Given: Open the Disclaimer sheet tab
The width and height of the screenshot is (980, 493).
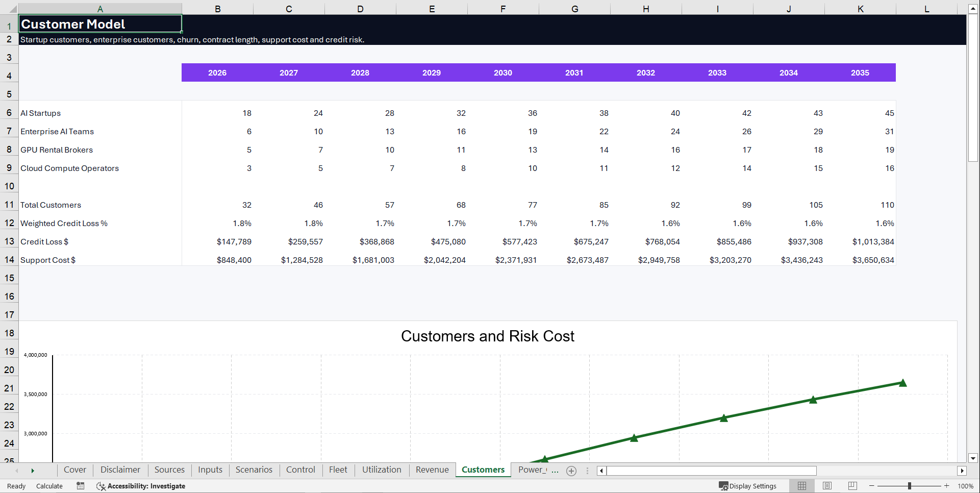Looking at the screenshot, I should [x=120, y=470].
